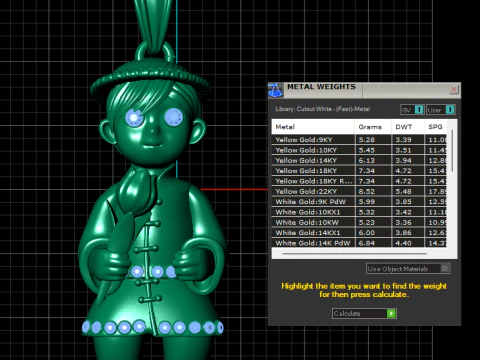Sort by the DWT column header

click(x=408, y=127)
